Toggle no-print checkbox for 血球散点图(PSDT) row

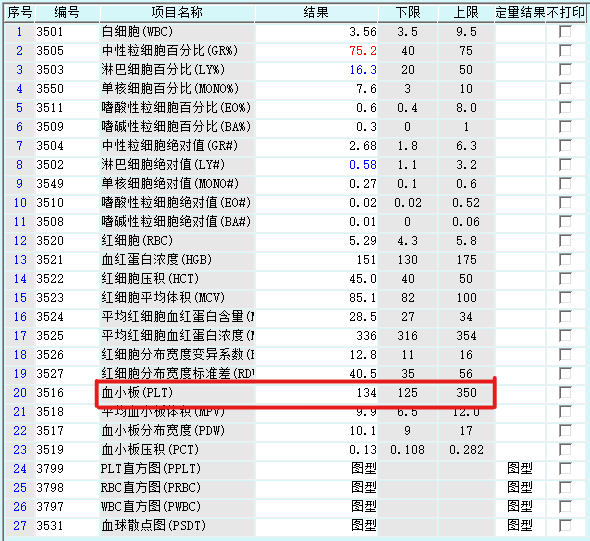(565, 525)
